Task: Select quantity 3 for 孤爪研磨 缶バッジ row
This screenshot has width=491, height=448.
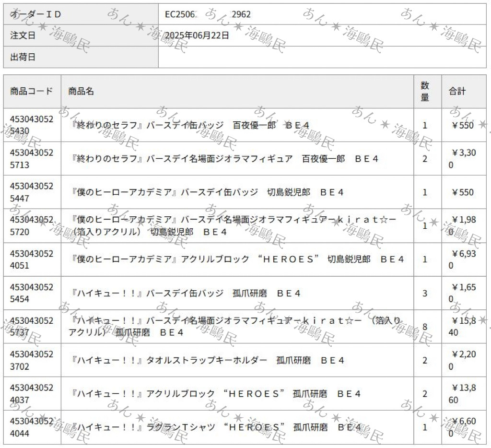Action: tap(425, 293)
